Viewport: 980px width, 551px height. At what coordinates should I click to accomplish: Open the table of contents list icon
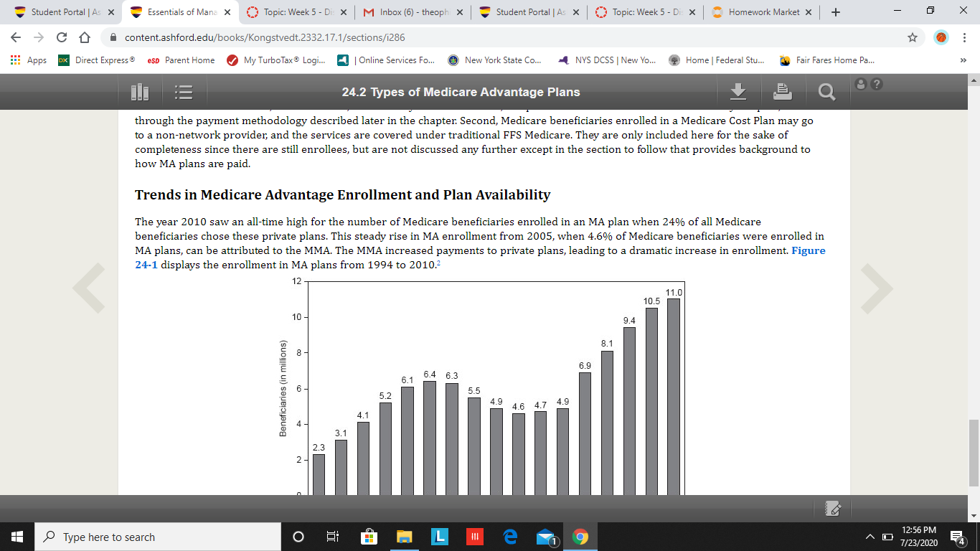184,92
